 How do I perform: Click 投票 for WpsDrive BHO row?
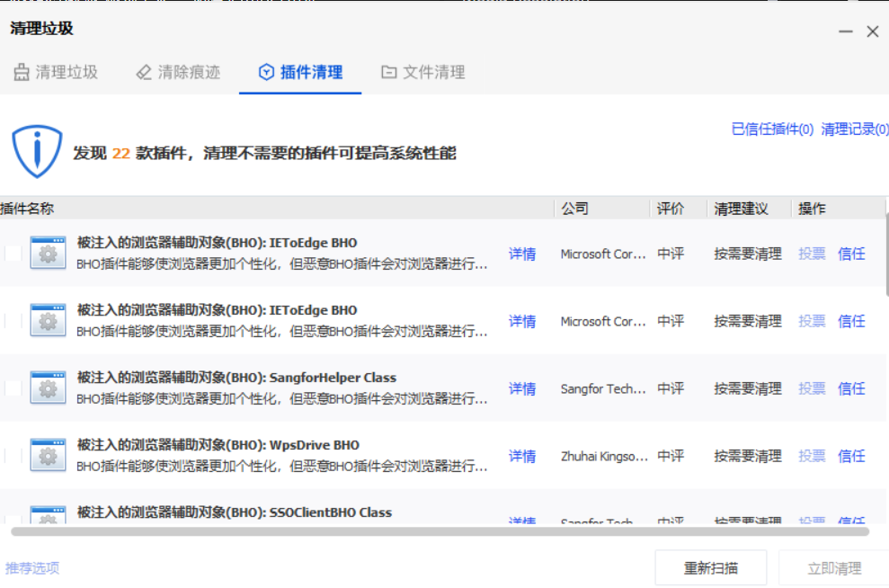coord(812,456)
